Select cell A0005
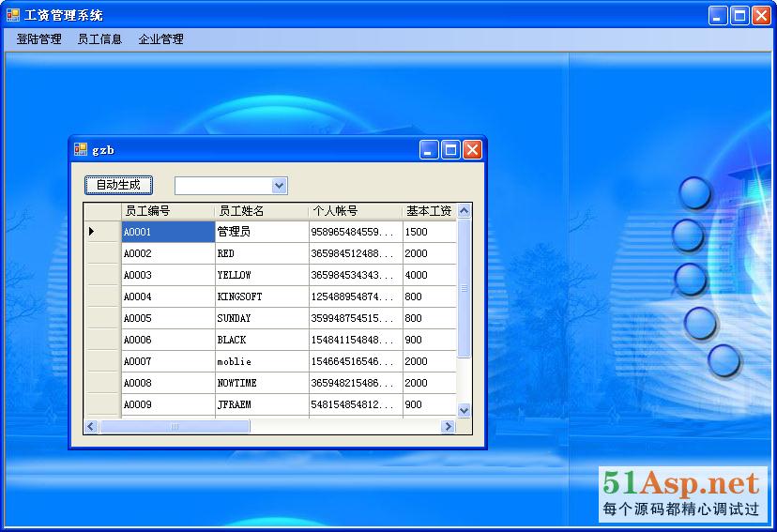The height and width of the screenshot is (532, 777). click(168, 318)
